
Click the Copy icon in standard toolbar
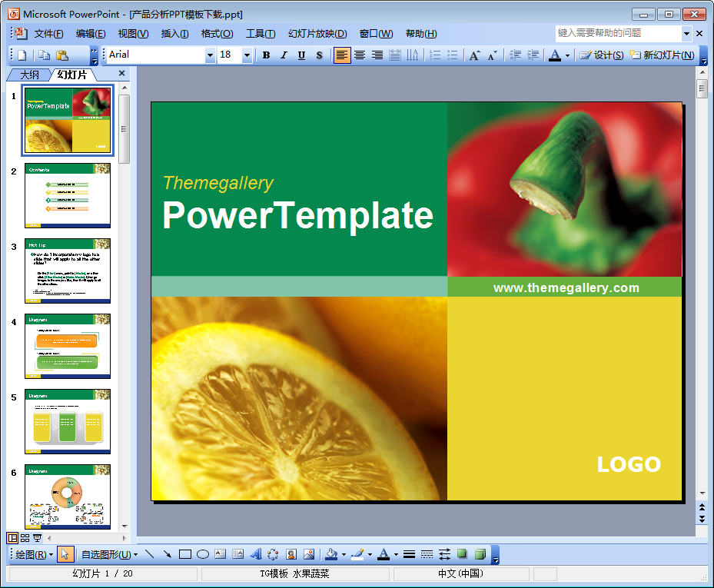tap(44, 55)
